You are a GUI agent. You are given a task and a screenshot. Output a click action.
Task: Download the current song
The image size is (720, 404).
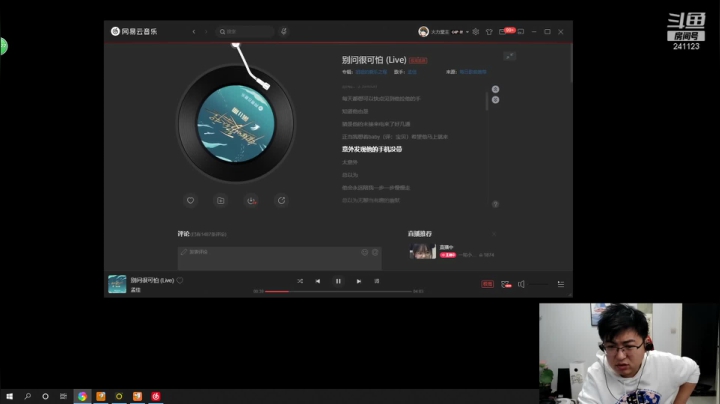[x=251, y=201]
